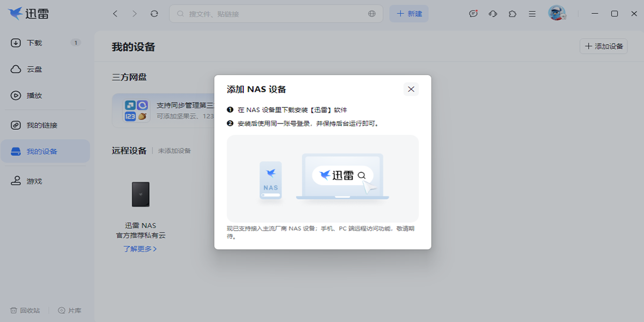Open the plugins puzzle icon

point(513,14)
